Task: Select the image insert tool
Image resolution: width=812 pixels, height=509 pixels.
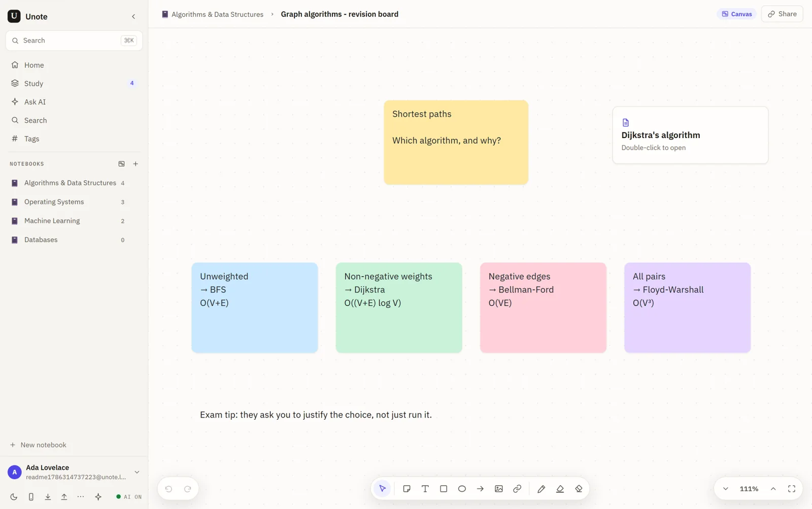Action: pyautogui.click(x=499, y=489)
